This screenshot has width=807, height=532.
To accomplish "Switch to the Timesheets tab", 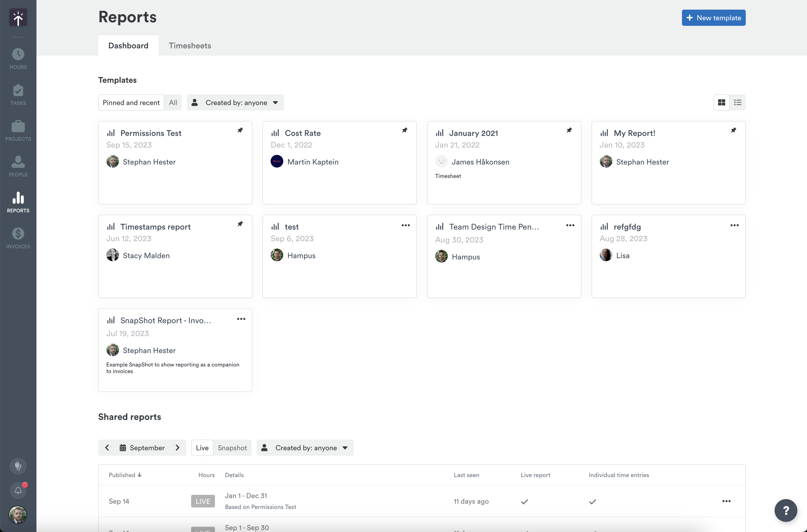I will pos(190,45).
